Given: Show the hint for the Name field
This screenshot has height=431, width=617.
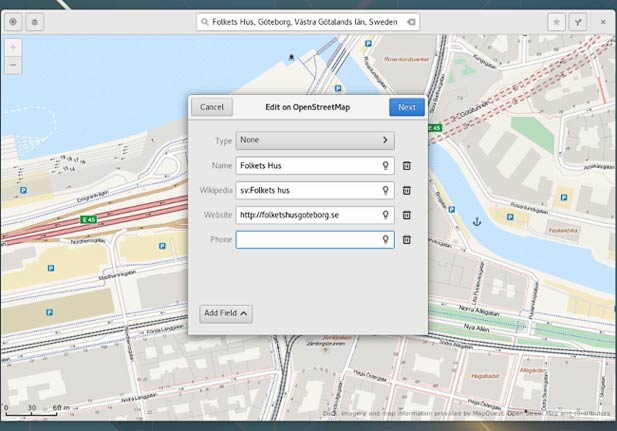Looking at the screenshot, I should 386,165.
